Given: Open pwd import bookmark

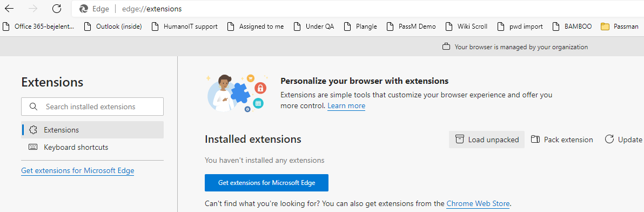Looking at the screenshot, I should click(520, 27).
